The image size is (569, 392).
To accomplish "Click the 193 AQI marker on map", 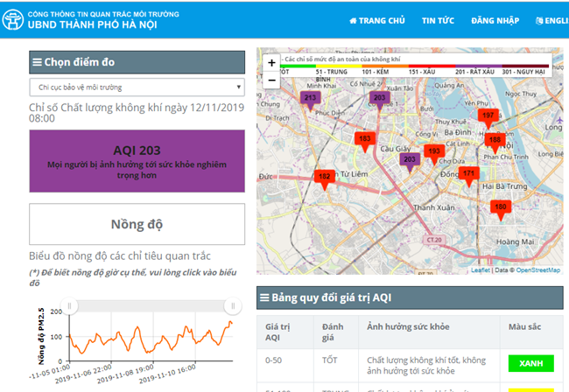I will click(x=433, y=151).
